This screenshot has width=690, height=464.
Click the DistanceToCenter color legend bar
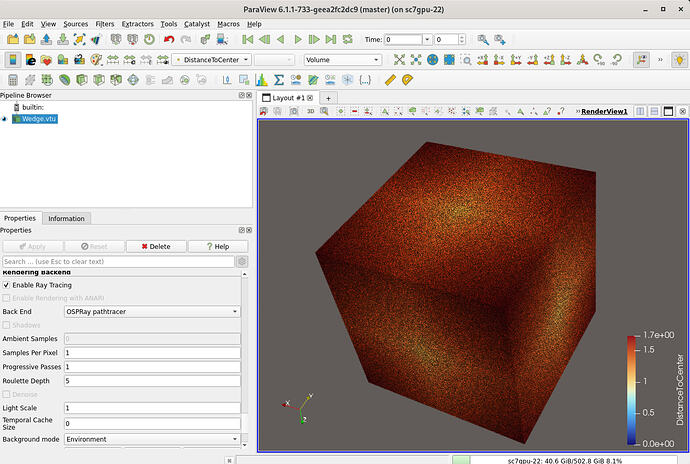(x=631, y=390)
